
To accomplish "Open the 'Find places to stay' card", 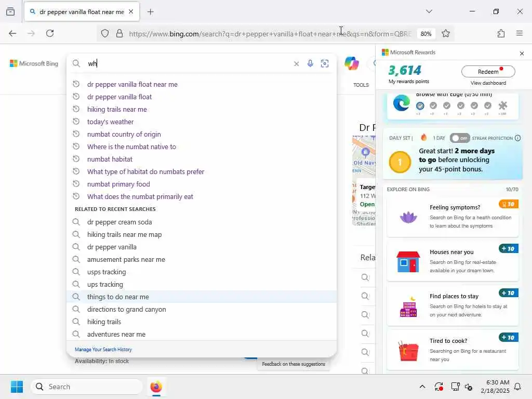I will click(453, 305).
